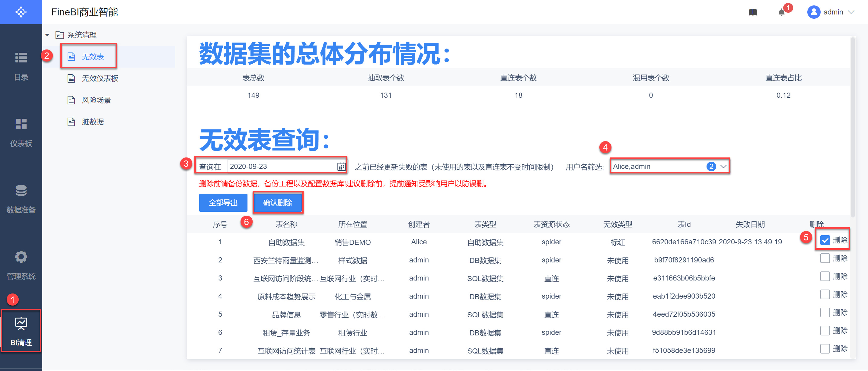This screenshot has width=868, height=371.
Task: Select the 脏数据 menu item
Action: coord(93,122)
